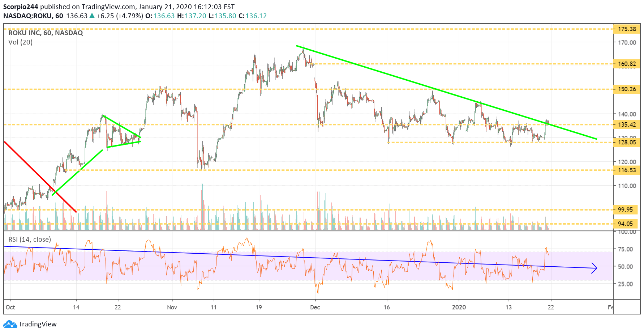Click the Scorpio244 author name
This screenshot has height=334, width=644.
tap(21, 7)
